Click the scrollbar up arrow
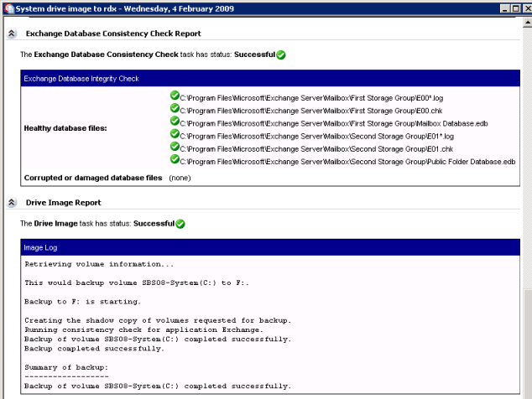The height and width of the screenshot is (399, 532). (x=528, y=23)
